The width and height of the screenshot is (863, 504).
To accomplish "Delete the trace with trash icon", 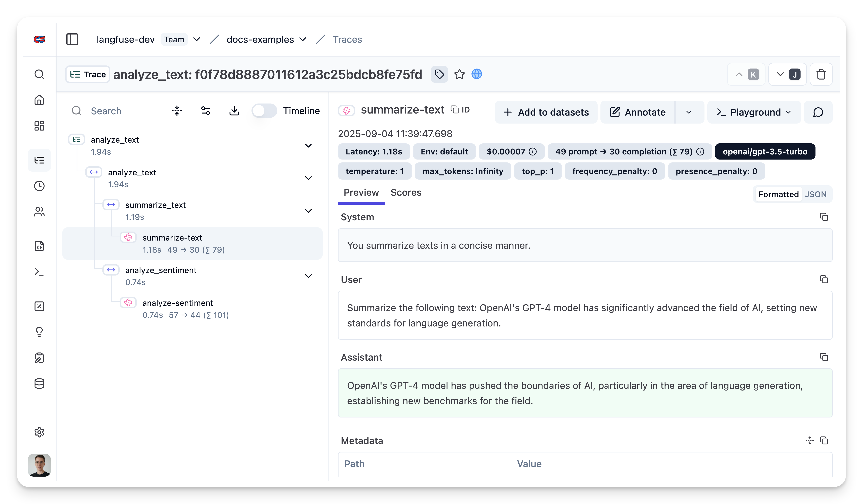I will (821, 74).
